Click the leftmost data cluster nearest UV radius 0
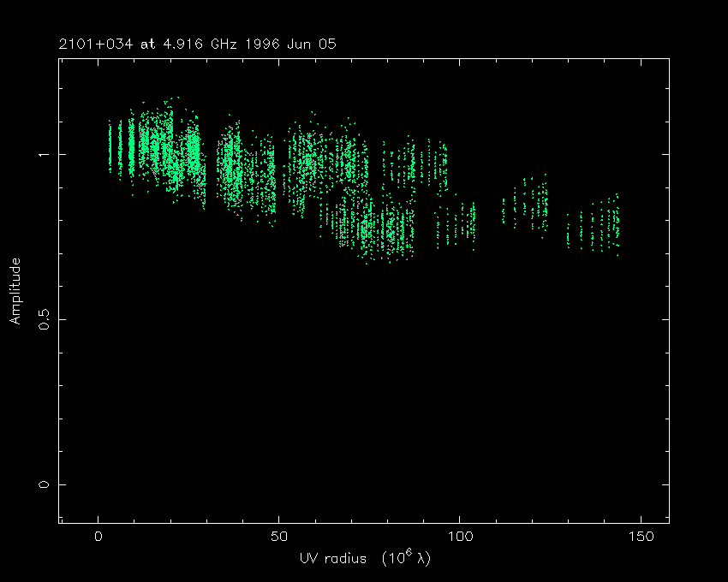The image size is (728, 582). point(110,147)
